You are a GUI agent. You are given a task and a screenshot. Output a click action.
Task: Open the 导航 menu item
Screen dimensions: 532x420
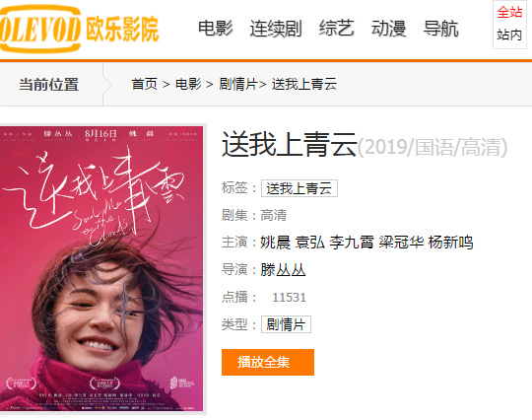[x=441, y=29]
